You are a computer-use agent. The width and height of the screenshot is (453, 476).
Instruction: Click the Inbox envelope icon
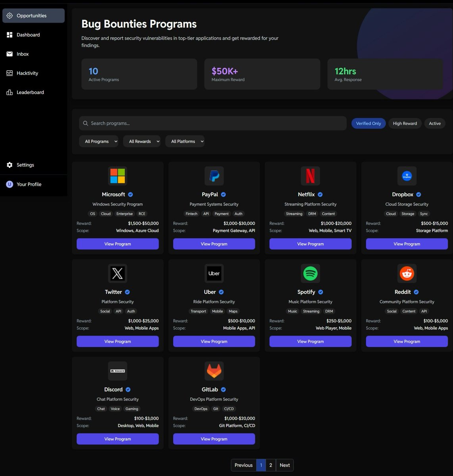(x=10, y=54)
